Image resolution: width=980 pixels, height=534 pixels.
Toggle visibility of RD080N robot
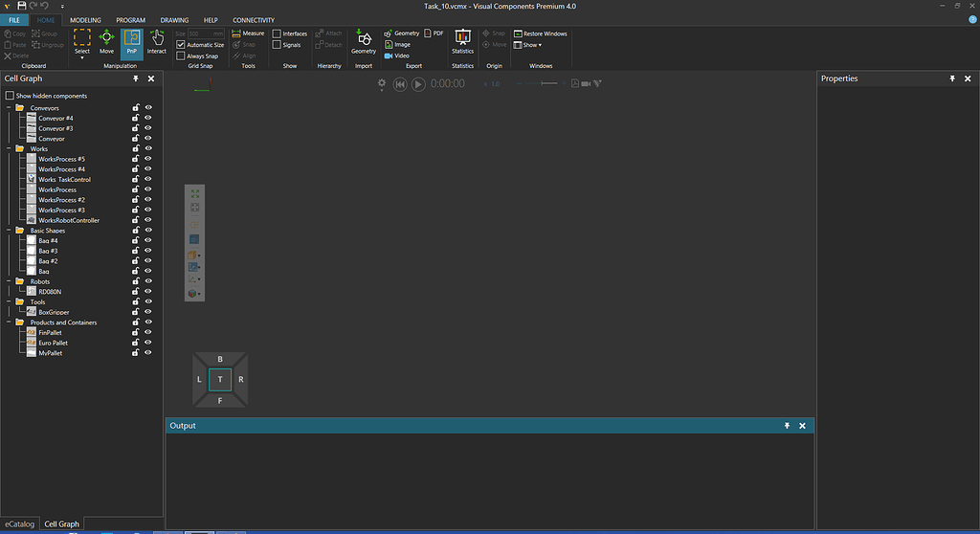point(148,291)
